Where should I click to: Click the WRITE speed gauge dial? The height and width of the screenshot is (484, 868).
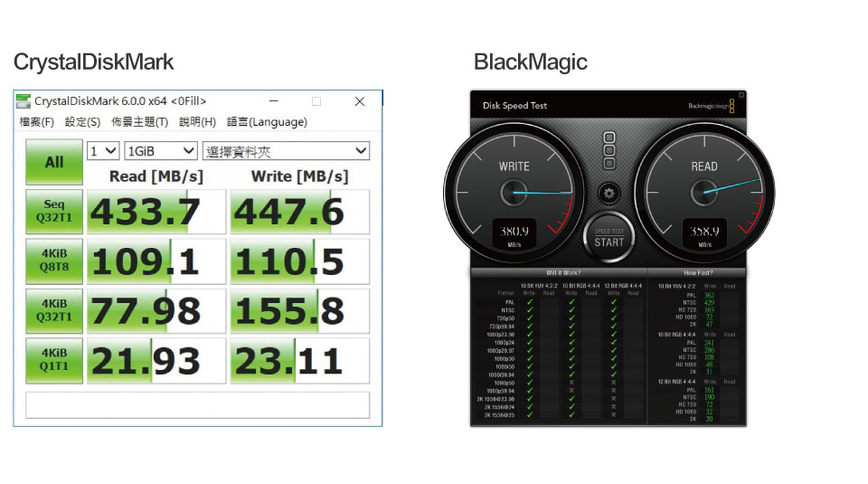pos(514,193)
